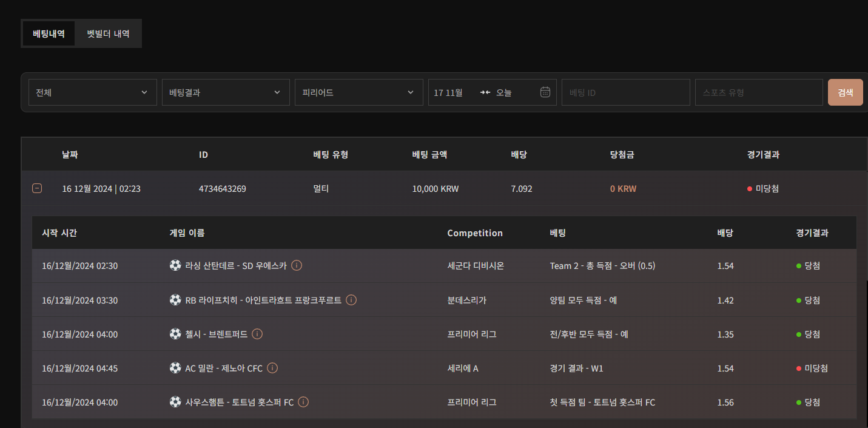The image size is (868, 428).
Task: Open the 피리어드 period dropdown
Action: point(358,92)
